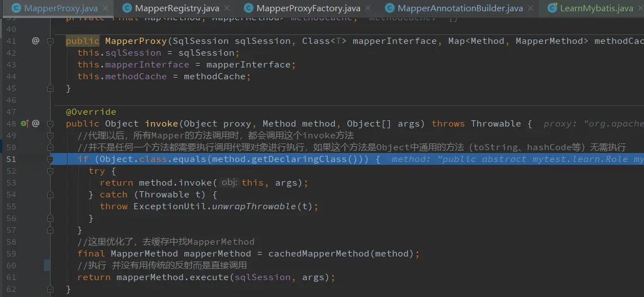This screenshot has width=644, height=297.
Task: Click the @Override annotation
Action: click(x=91, y=112)
